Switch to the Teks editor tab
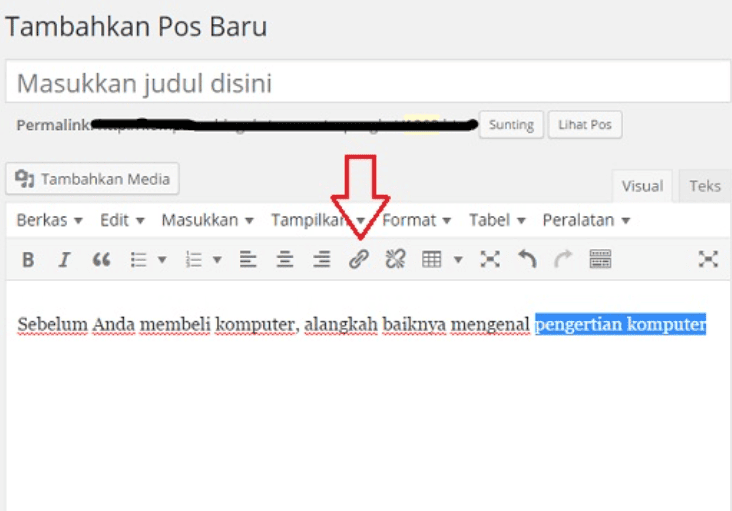This screenshot has width=732, height=511. (x=705, y=186)
